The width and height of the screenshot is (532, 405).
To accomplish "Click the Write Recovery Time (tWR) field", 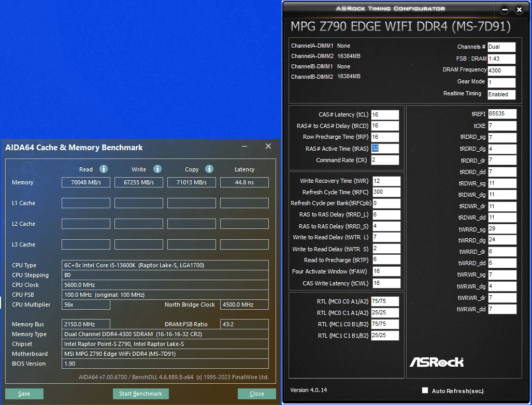I will coord(386,181).
